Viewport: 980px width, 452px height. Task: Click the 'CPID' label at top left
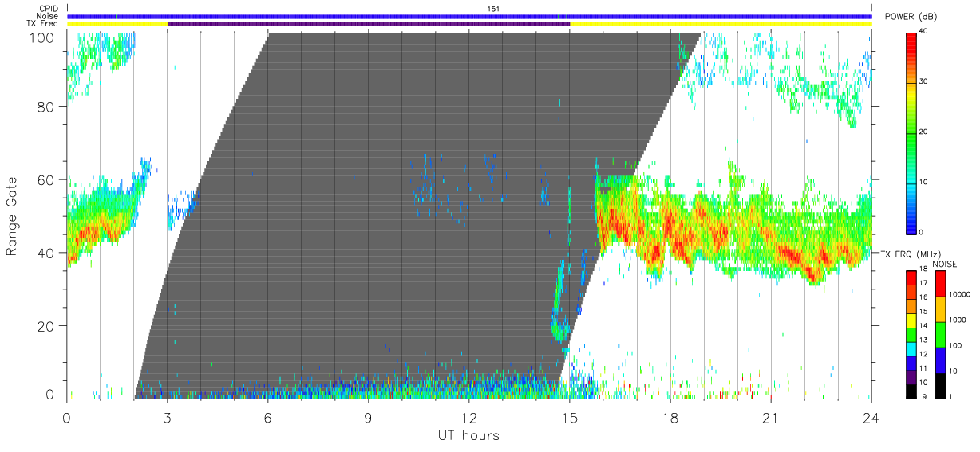point(49,9)
